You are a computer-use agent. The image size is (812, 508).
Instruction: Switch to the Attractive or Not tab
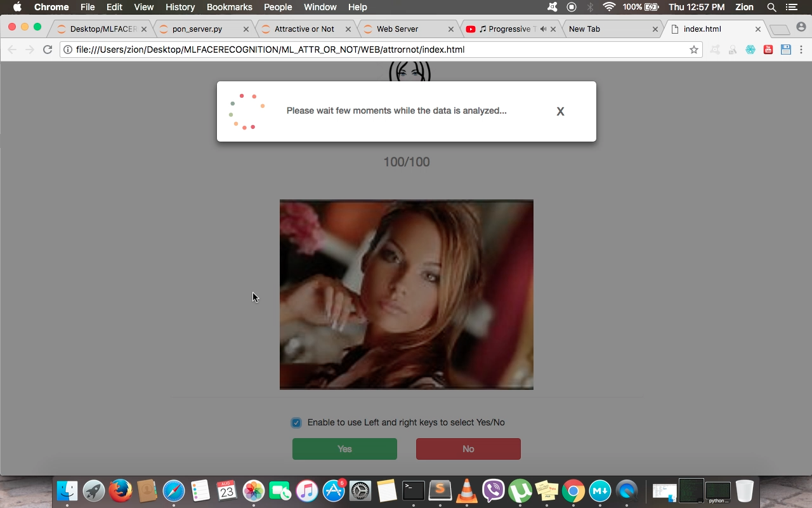(304, 29)
